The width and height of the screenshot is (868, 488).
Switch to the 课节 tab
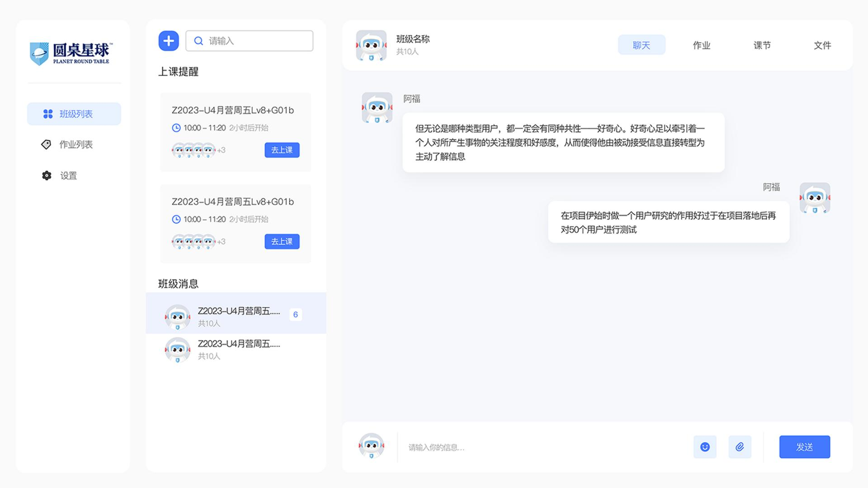(760, 45)
